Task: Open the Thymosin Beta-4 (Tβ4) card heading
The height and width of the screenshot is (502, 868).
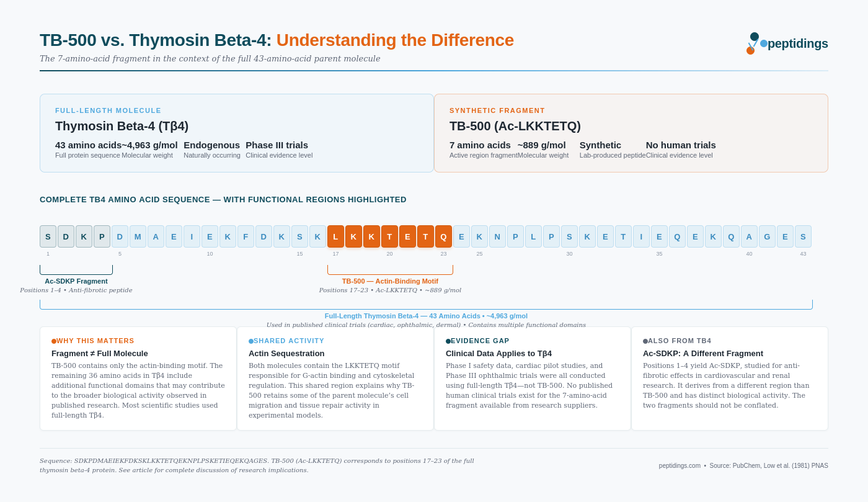Action: pos(122,126)
